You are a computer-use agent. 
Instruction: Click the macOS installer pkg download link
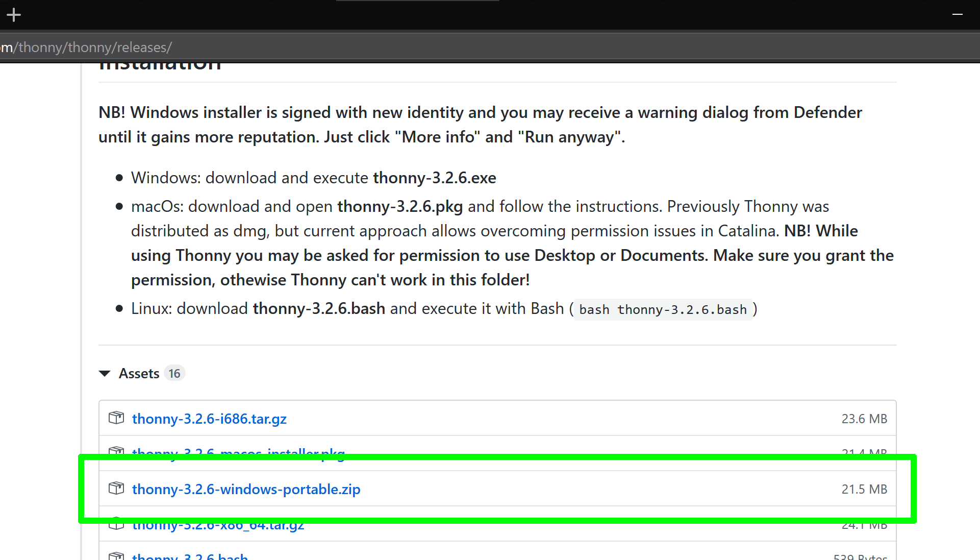(x=239, y=451)
